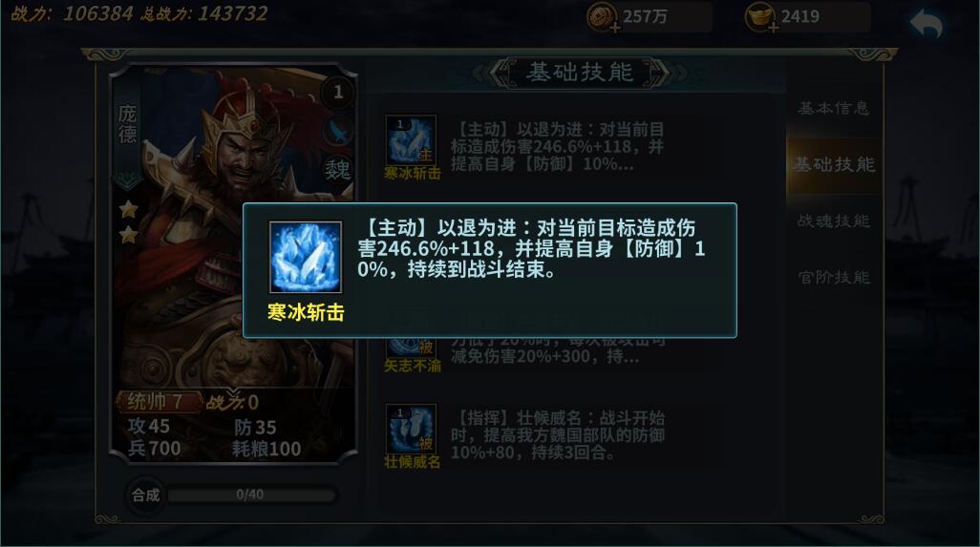The width and height of the screenshot is (980, 547).
Task: Tap the level 1 badge on hero card
Action: click(338, 93)
